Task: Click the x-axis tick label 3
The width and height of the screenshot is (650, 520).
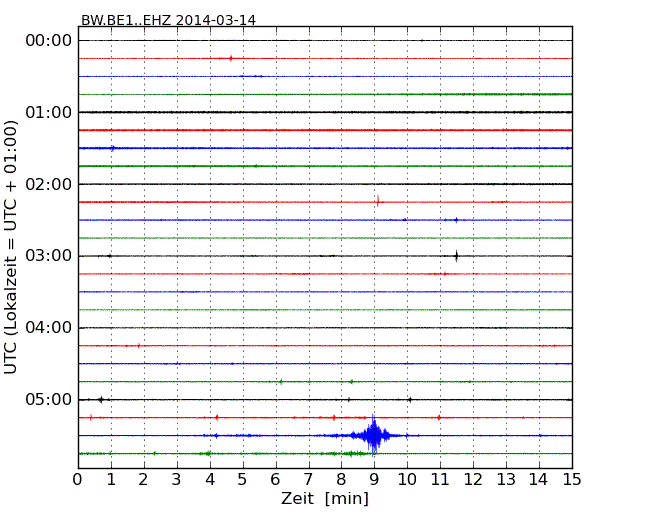Action: [177, 480]
